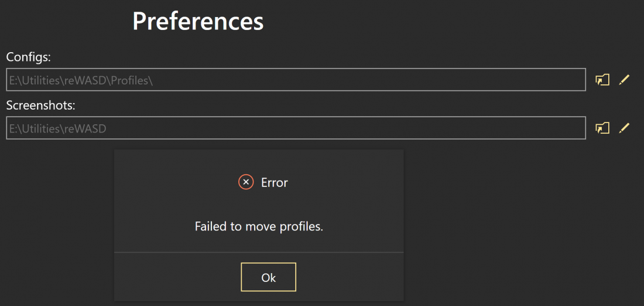Click the red error circle icon
644x306 pixels.
246,182
